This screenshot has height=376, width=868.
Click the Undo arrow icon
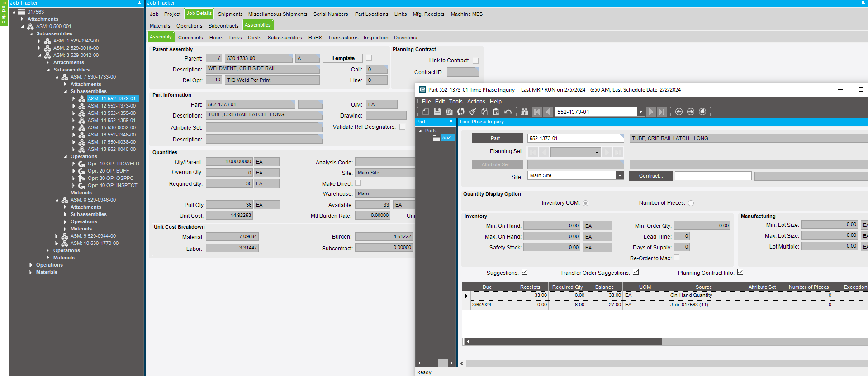tap(508, 112)
